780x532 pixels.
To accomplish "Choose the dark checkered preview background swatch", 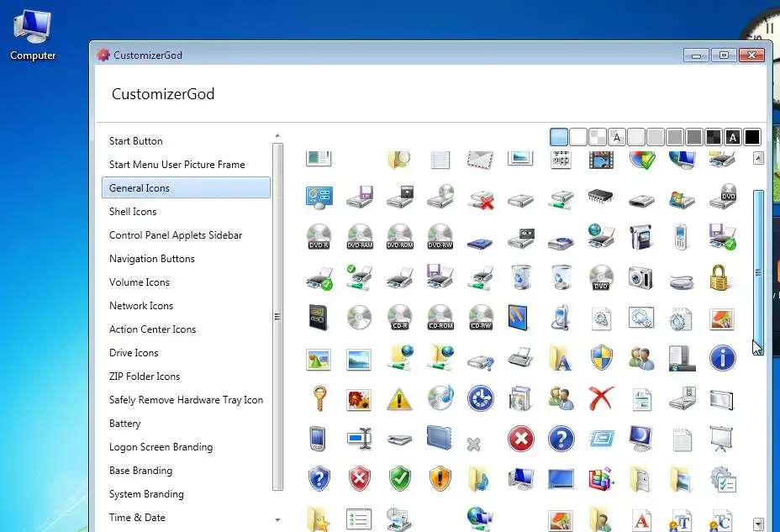I will [714, 137].
